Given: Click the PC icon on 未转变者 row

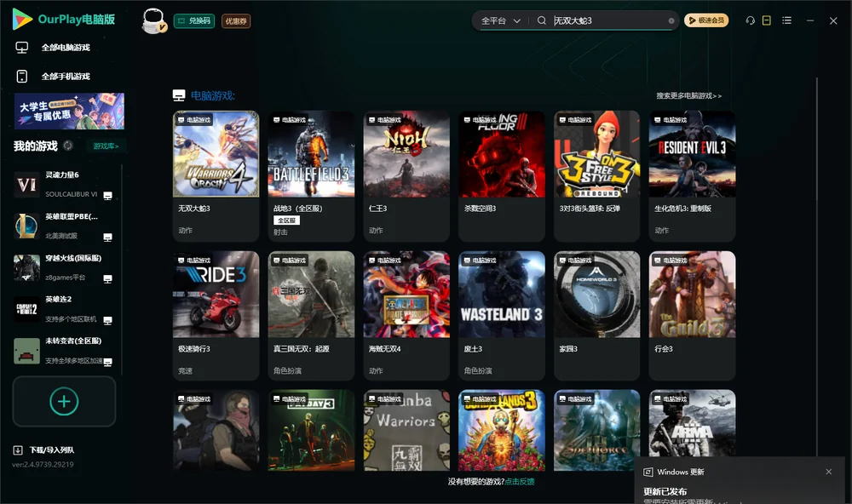Looking at the screenshot, I should (x=107, y=363).
